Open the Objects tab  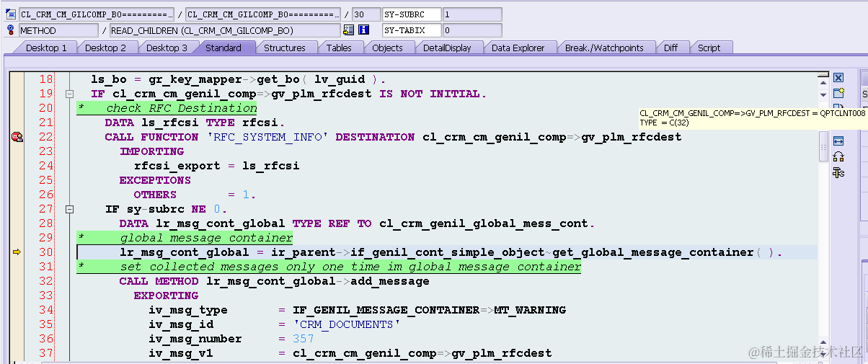click(x=387, y=48)
